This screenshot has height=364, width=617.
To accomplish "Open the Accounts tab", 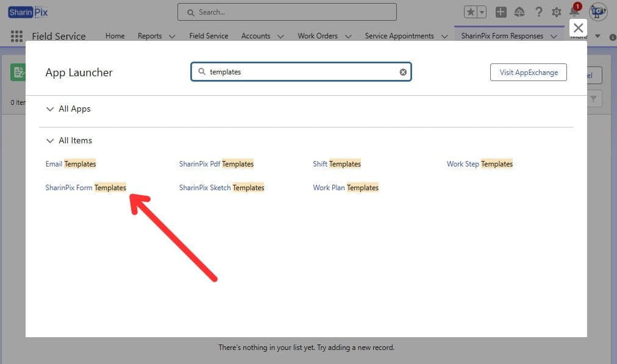I will pos(255,36).
